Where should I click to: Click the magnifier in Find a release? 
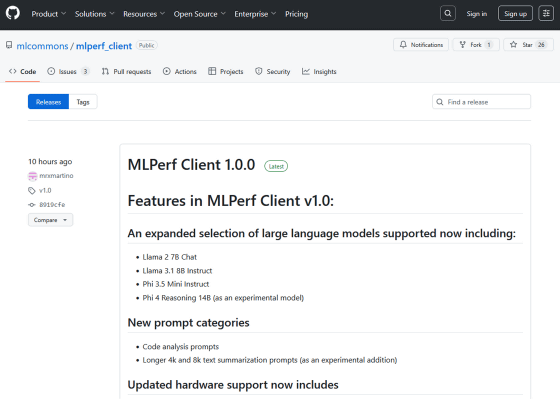(440, 102)
